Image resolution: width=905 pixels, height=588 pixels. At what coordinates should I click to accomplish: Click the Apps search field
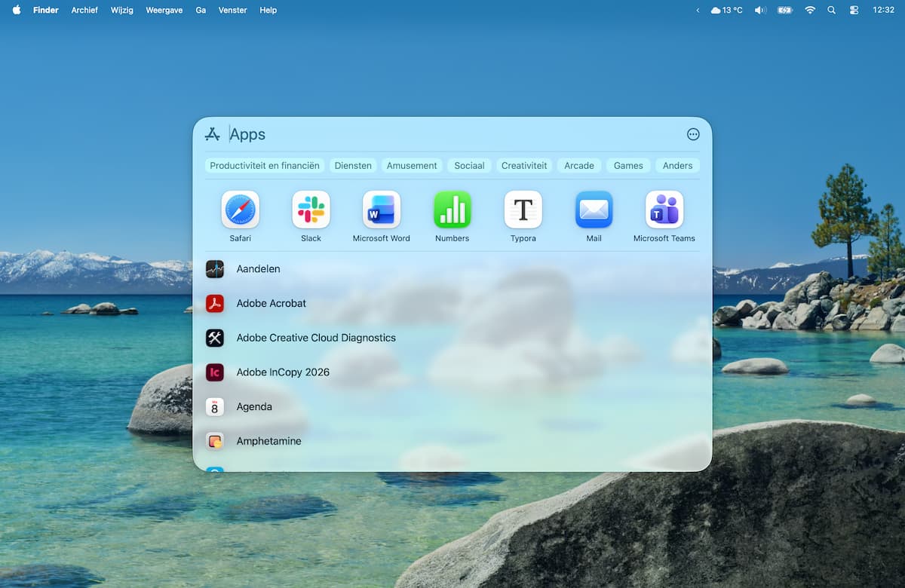coord(452,134)
